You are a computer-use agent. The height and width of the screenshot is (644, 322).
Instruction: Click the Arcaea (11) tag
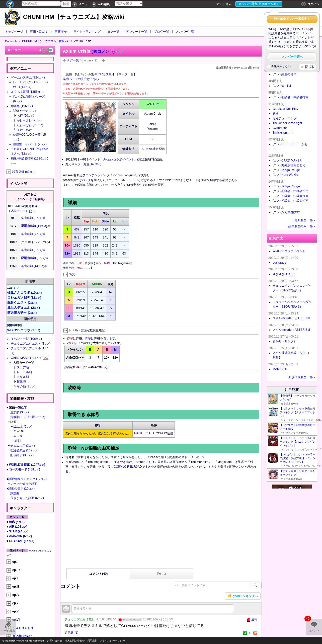click(x=91, y=60)
